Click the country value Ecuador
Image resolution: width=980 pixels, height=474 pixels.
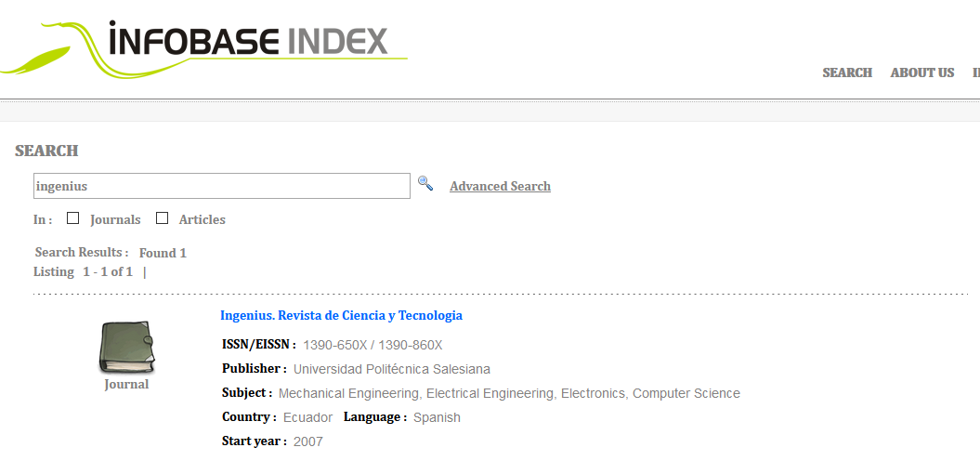307,417
